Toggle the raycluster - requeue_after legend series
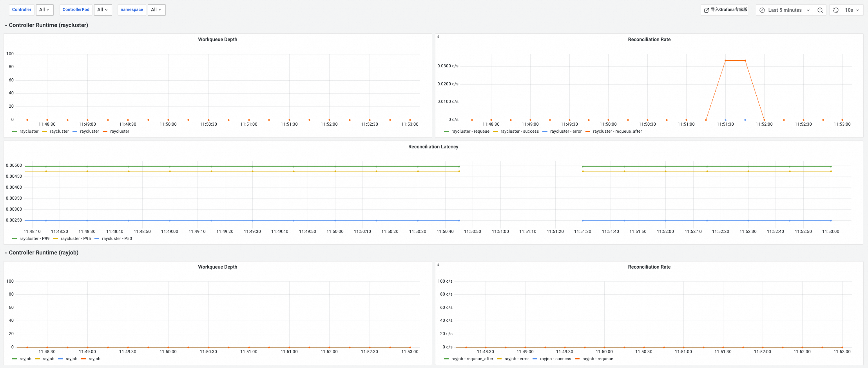 click(617, 132)
